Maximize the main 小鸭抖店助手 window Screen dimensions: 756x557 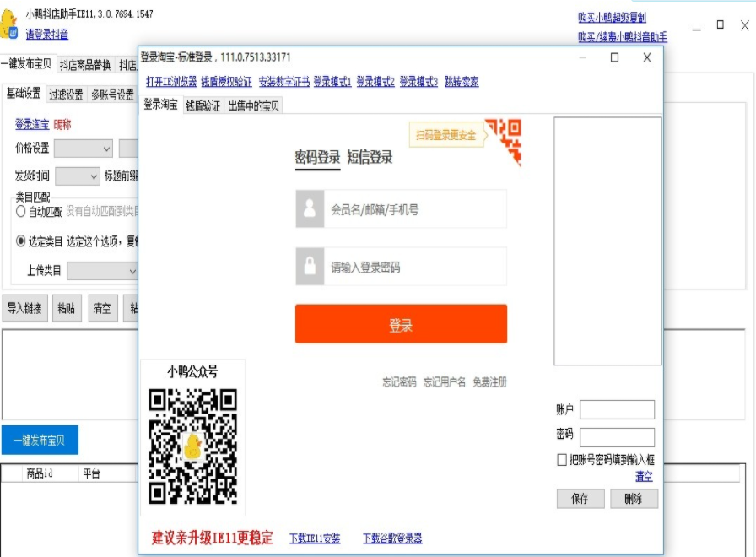point(721,24)
